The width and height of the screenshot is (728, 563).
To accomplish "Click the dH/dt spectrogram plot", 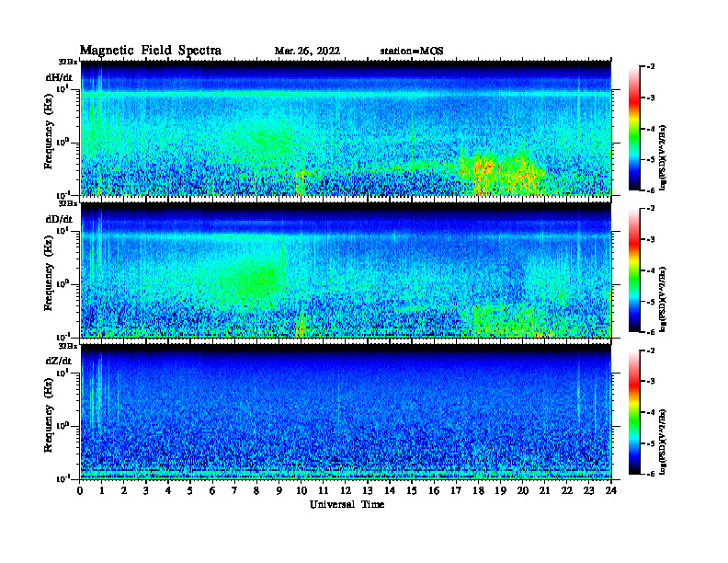I will coord(346,128).
